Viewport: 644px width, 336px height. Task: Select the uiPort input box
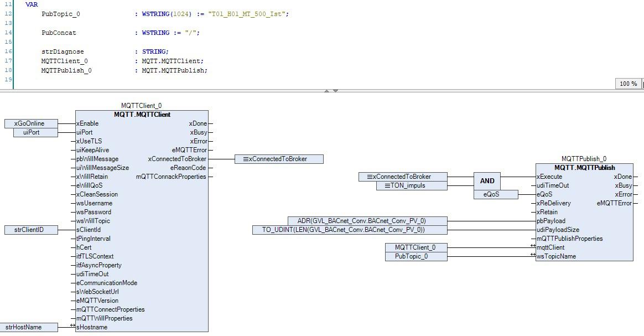35,132
